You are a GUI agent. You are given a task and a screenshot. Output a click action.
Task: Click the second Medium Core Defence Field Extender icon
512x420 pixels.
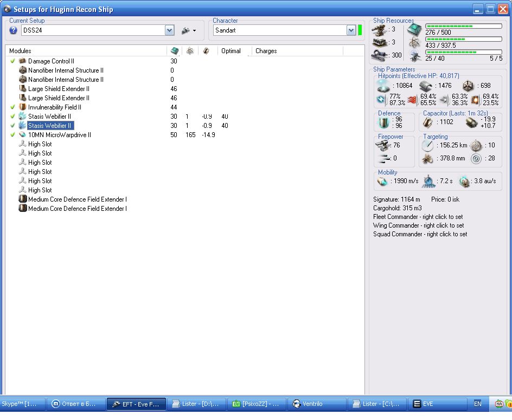(x=23, y=208)
